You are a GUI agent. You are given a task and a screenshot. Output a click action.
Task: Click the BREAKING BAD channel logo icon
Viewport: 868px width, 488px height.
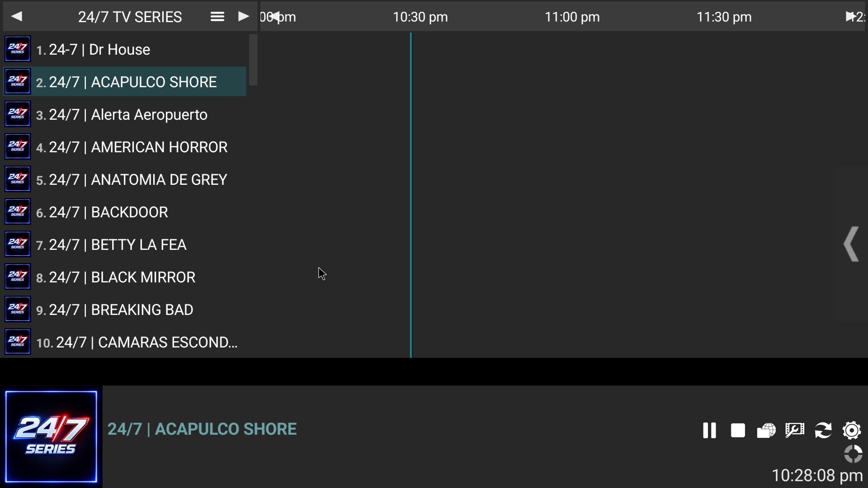tap(18, 309)
